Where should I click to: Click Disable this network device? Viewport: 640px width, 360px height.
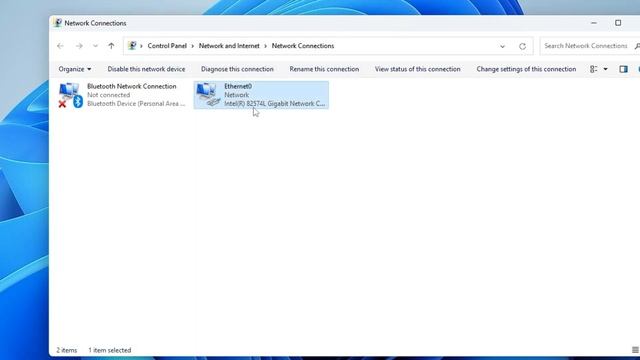[146, 69]
